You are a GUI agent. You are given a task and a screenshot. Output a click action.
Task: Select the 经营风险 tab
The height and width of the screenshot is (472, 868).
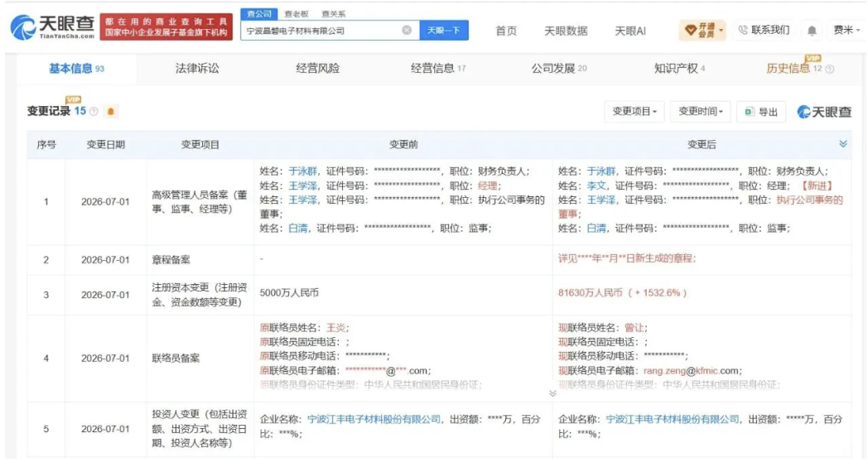click(x=318, y=69)
